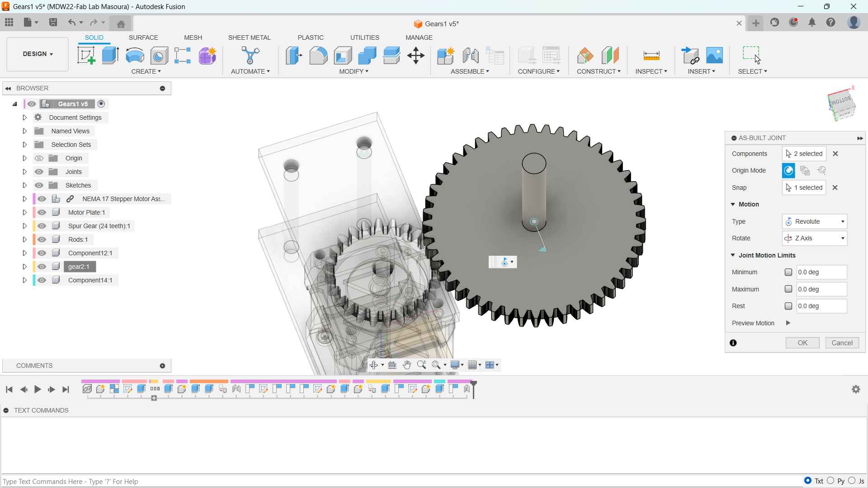Select the Js radio button

pyautogui.click(x=852, y=481)
